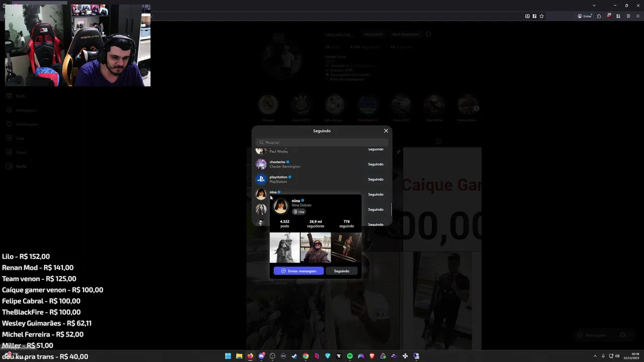
Task: Click the Pesquisar search field in the Seguindo dialog
Action: coord(322,142)
